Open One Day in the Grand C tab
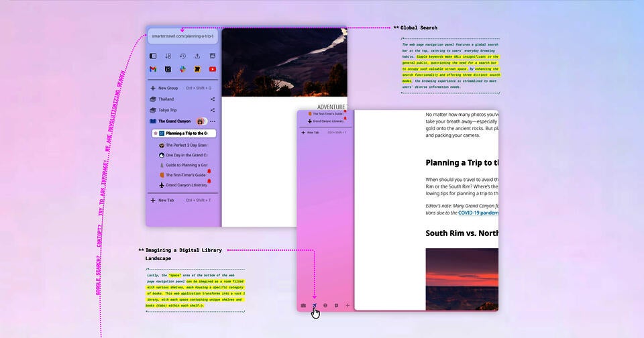This screenshot has height=338, width=644. [184, 155]
